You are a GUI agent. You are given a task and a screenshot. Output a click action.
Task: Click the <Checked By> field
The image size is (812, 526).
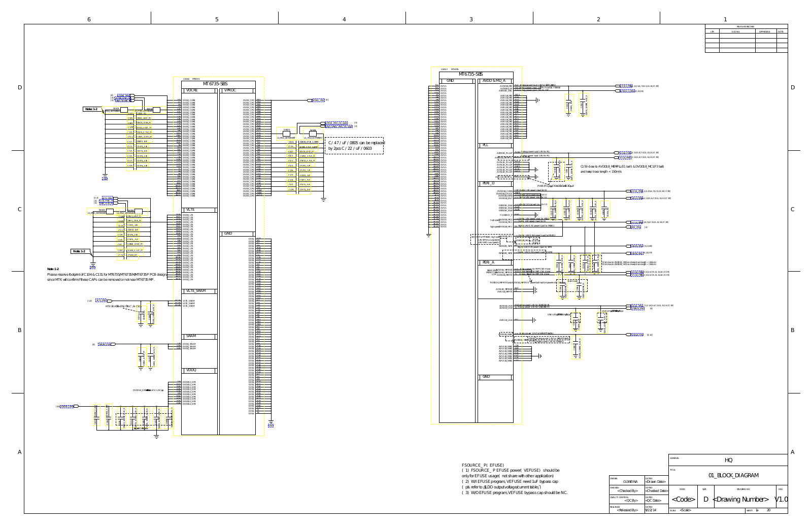627,491
